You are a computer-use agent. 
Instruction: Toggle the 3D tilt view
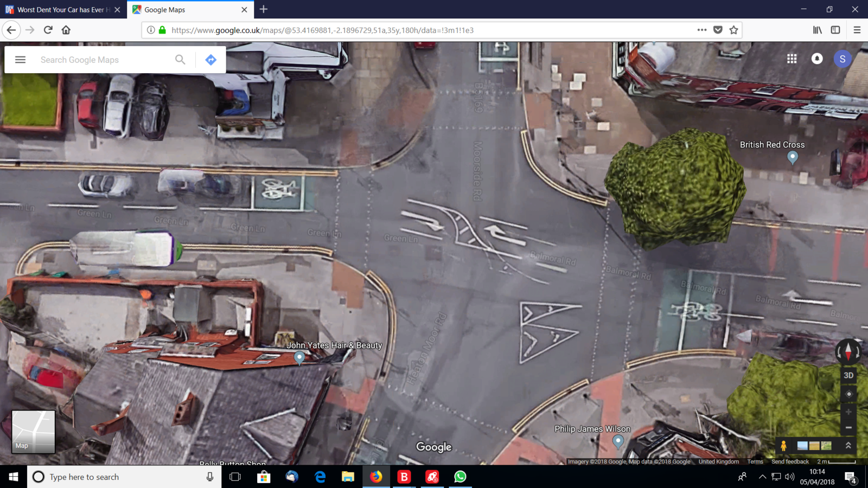click(x=848, y=375)
